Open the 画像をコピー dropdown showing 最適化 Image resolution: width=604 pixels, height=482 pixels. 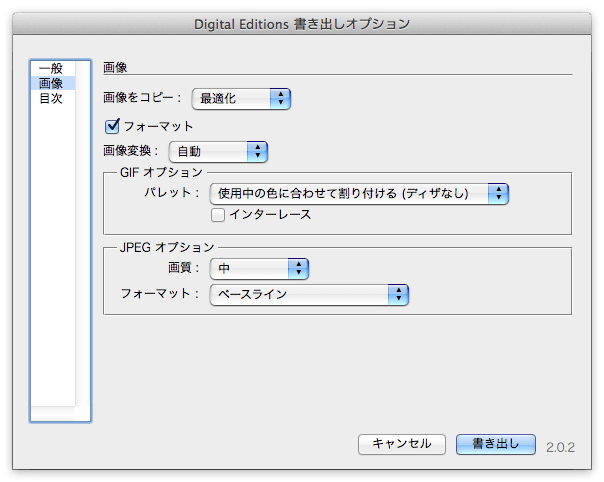pos(241,99)
